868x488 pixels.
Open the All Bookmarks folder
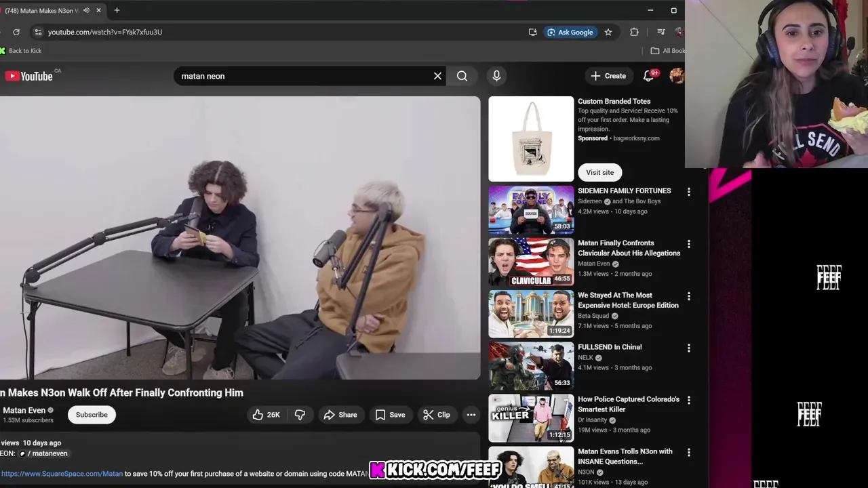click(668, 51)
